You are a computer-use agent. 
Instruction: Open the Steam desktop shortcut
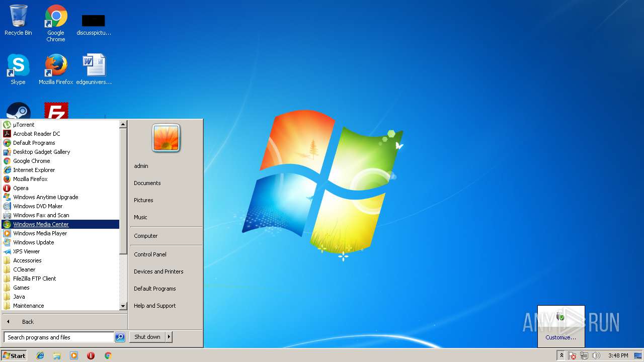[19, 111]
